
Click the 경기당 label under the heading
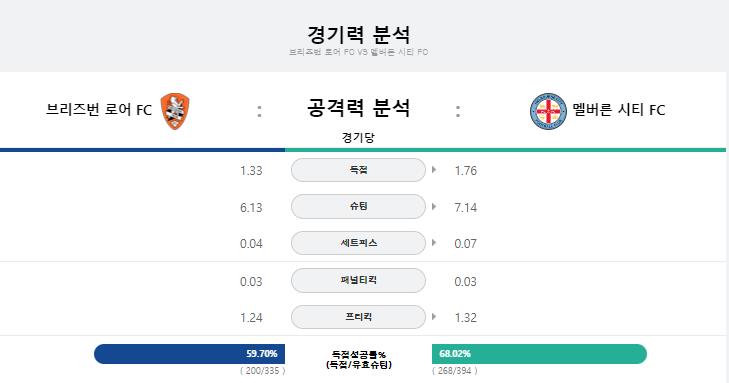pyautogui.click(x=358, y=138)
